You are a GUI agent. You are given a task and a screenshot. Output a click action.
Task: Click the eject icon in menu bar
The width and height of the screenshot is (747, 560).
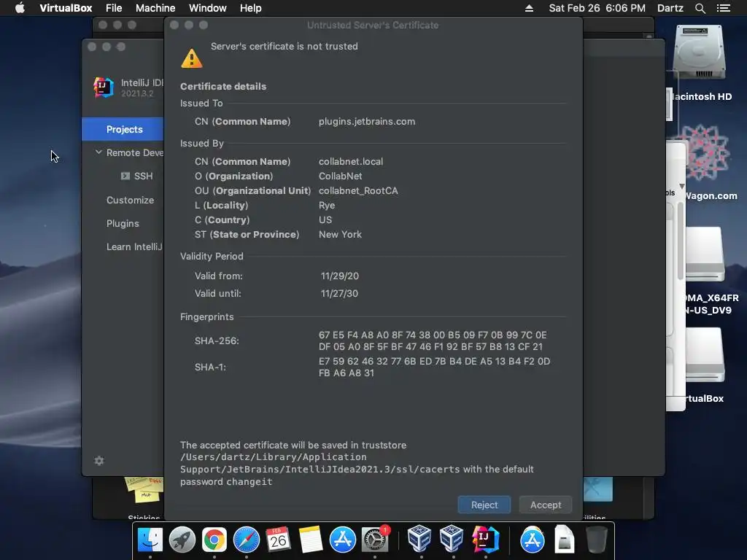tap(529, 8)
